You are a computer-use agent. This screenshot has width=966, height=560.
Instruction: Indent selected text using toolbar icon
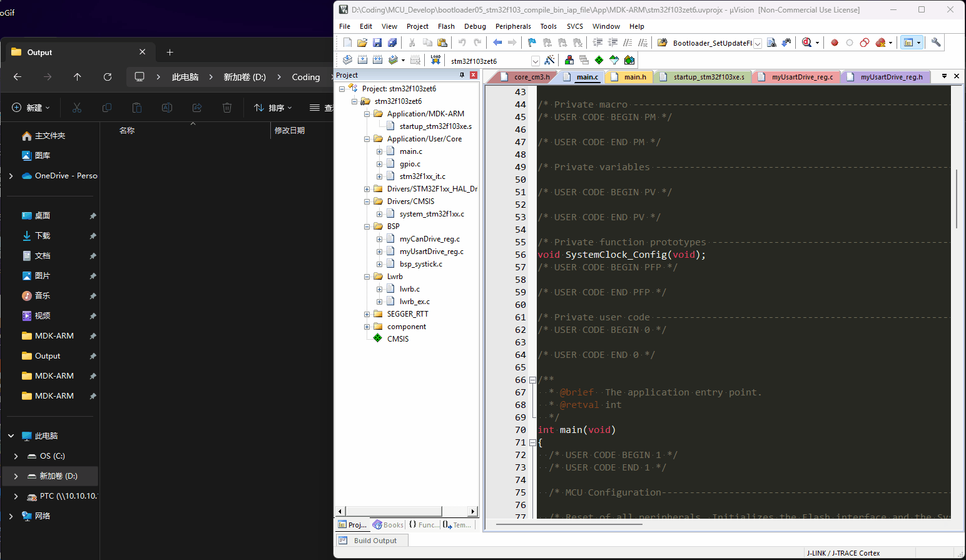pyautogui.click(x=597, y=43)
